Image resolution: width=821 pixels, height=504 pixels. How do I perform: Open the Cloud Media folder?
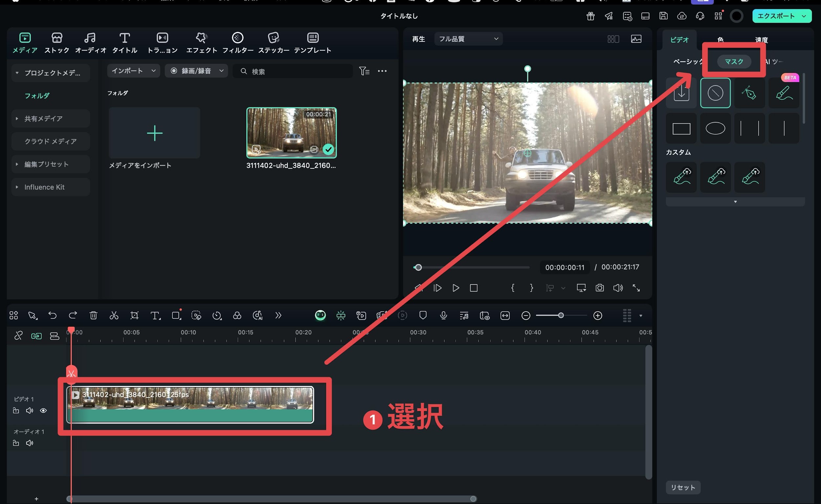point(50,141)
